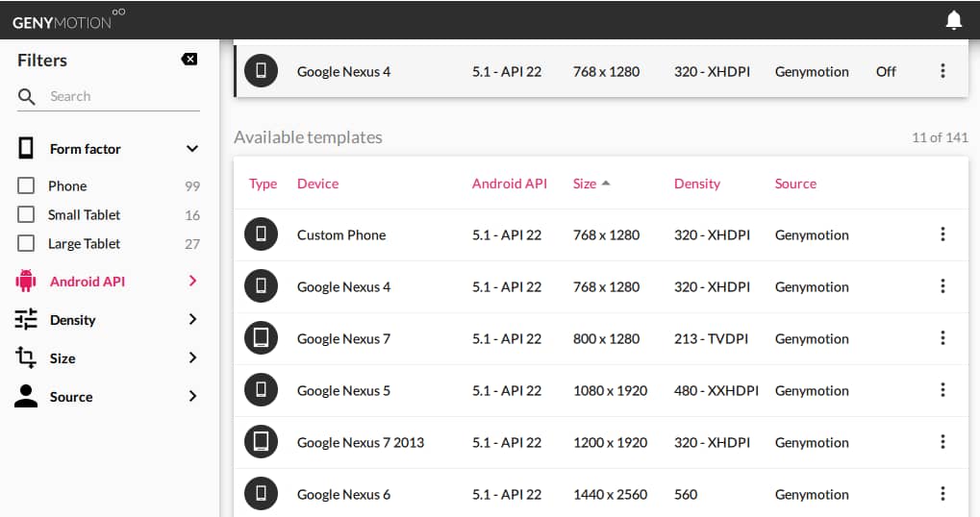
Task: Sort templates by Device column
Action: [x=317, y=184]
